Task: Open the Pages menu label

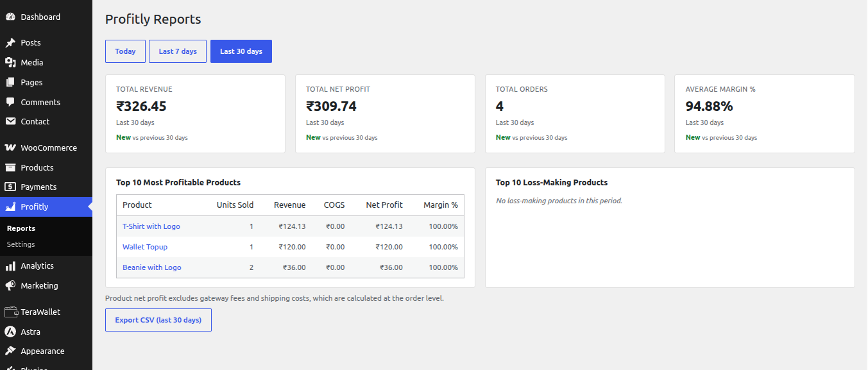Action: coord(31,83)
